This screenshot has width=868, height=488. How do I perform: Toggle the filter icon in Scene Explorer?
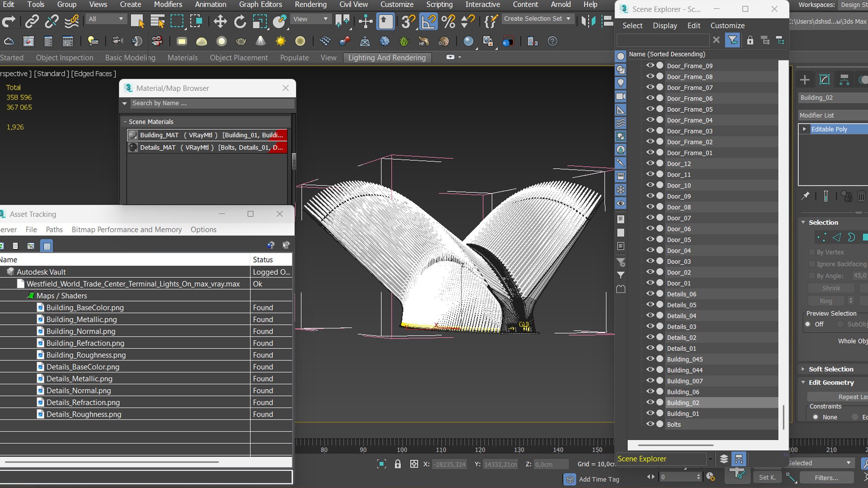tap(732, 40)
